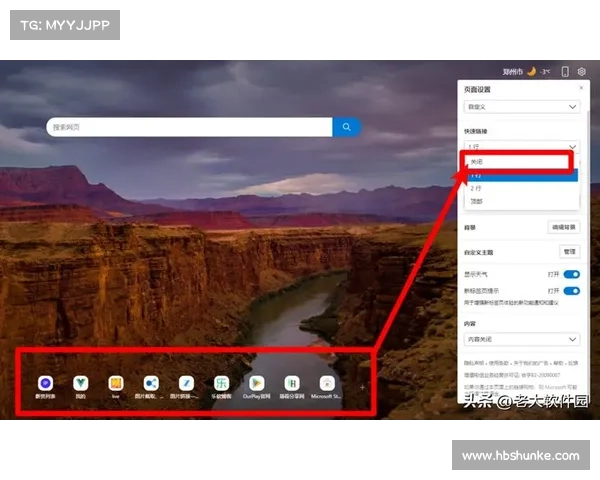Click the green 乐 quick link icon
Screen dimensions: 600x480
221,383
